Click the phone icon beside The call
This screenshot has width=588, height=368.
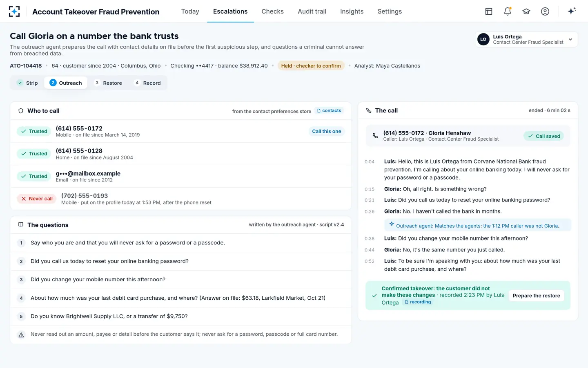point(369,110)
